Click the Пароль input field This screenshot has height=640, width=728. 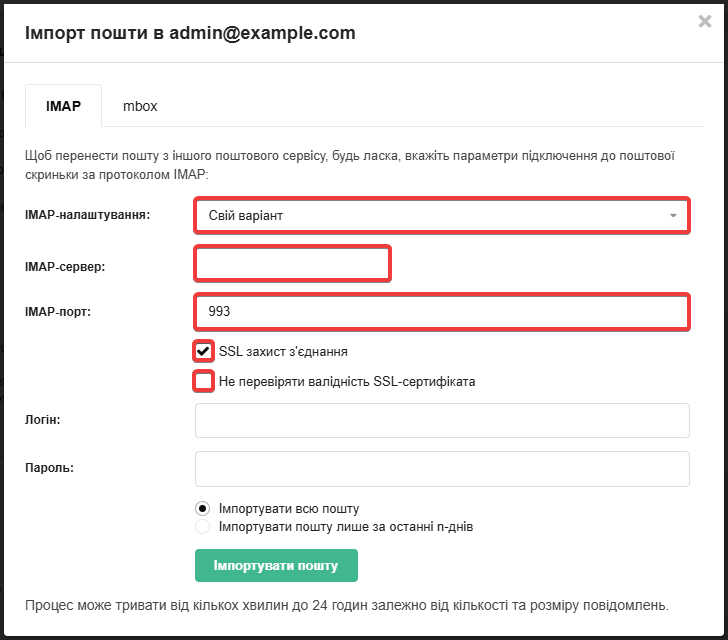click(441, 468)
